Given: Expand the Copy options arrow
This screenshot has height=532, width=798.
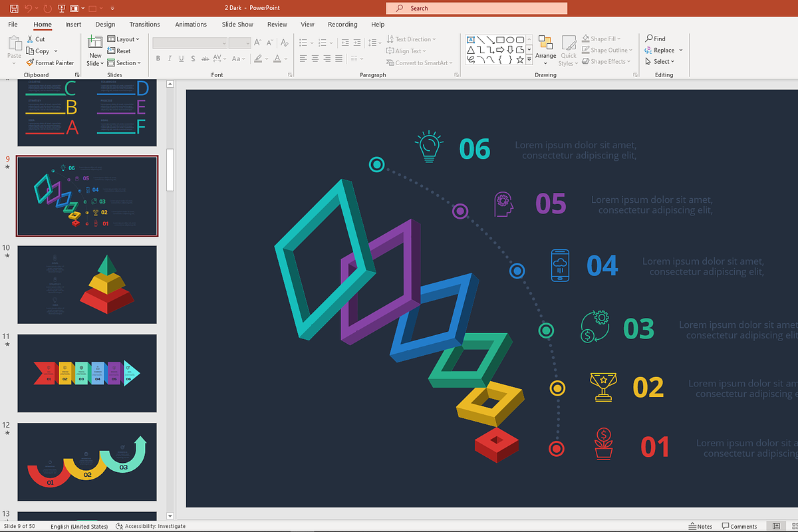Looking at the screenshot, I should point(56,51).
